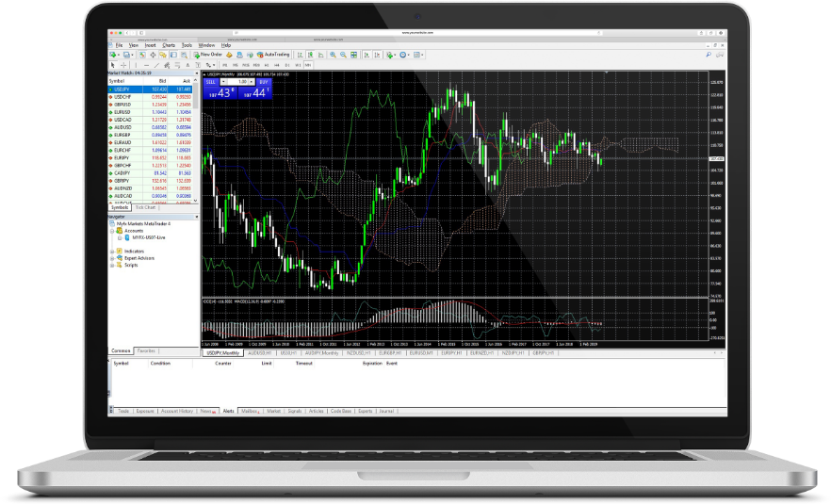Open the EURGBP,H1 chart tab
Viewport: 831px width, 504px height.
tap(391, 353)
